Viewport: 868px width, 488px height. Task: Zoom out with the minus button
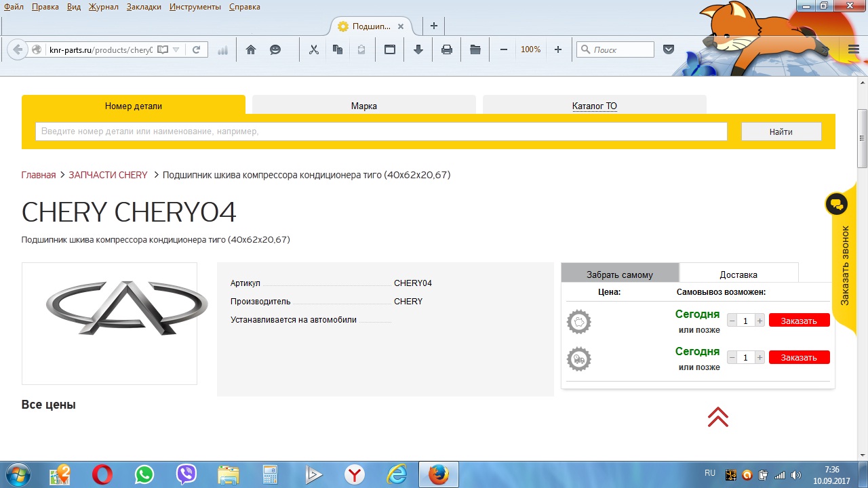[504, 49]
